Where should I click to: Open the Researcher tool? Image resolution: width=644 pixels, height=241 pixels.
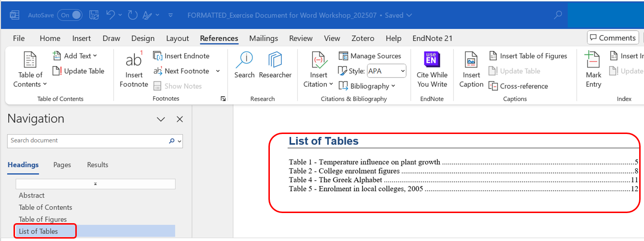(275, 60)
